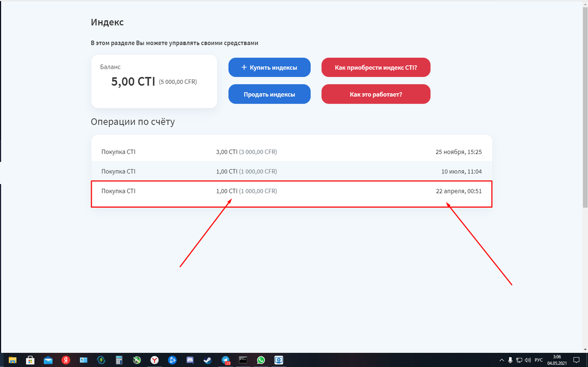Screen dimensions: 588x367
Task: Open Microsoft Store from the taskbar
Action: [30, 360]
